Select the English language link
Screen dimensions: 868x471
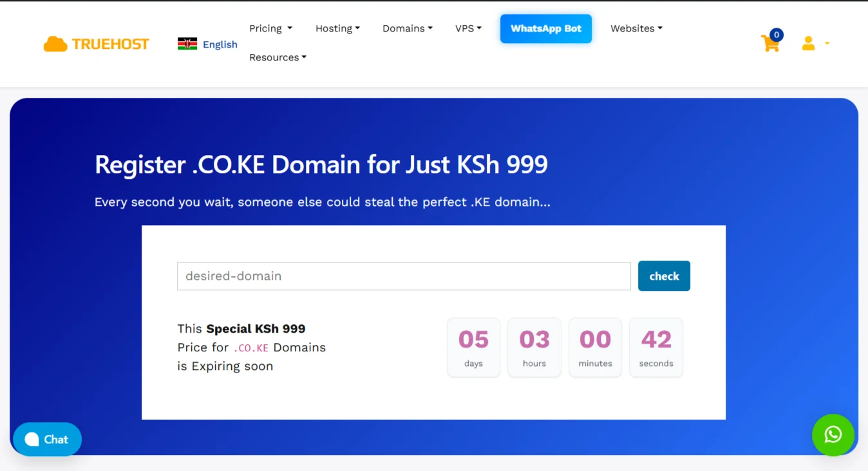coord(220,44)
